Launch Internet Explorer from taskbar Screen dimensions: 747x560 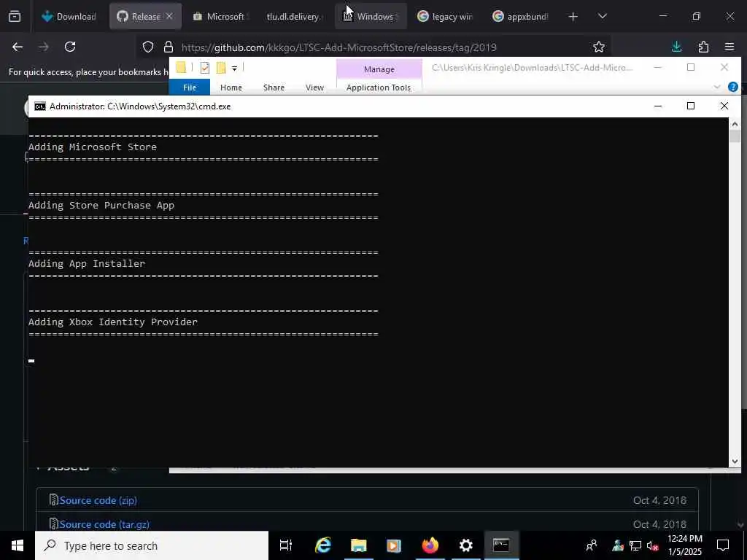(323, 545)
